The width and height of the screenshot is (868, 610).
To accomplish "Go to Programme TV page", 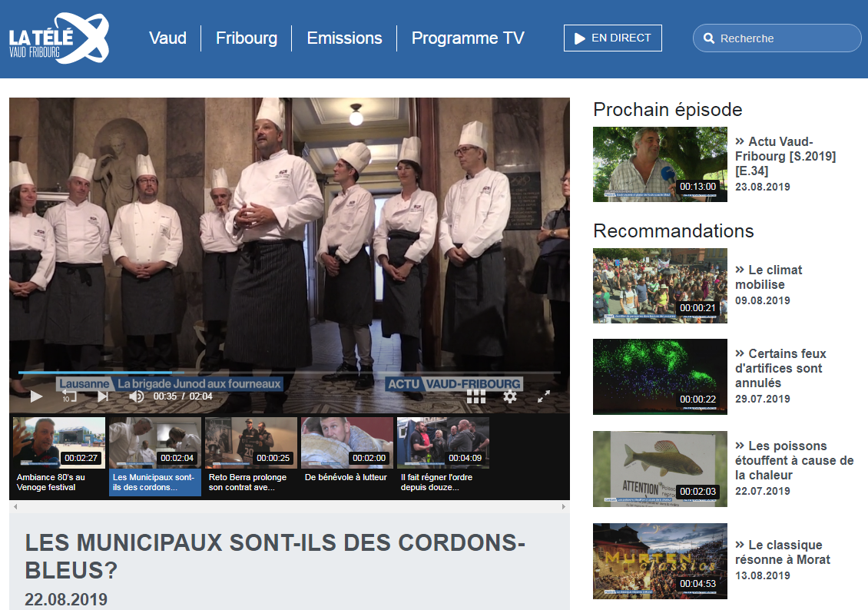I will pos(468,38).
